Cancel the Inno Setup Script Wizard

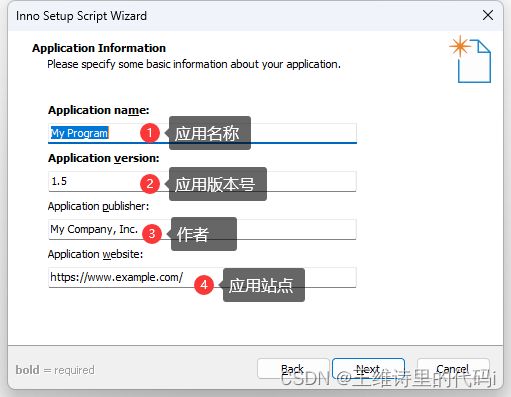pos(453,369)
